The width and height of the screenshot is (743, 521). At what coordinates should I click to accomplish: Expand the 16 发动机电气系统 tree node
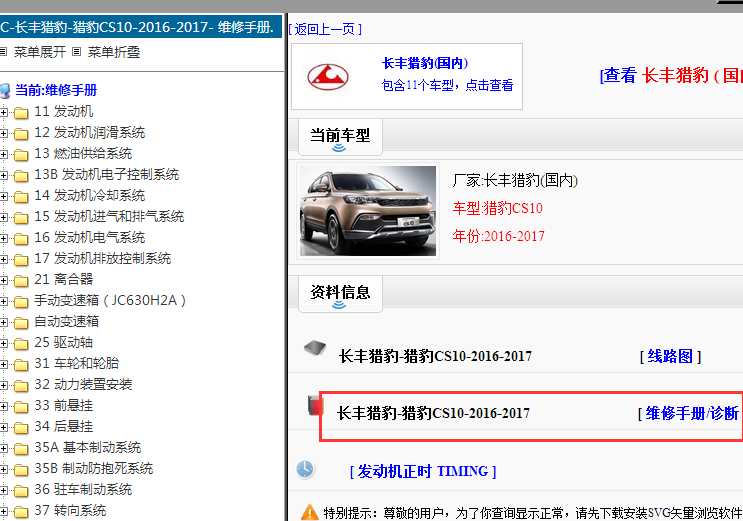pos(4,238)
